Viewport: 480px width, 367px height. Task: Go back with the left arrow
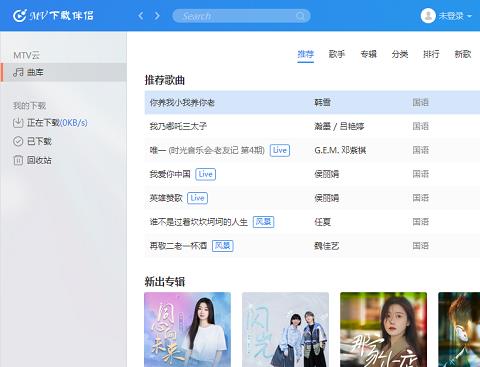pos(141,16)
